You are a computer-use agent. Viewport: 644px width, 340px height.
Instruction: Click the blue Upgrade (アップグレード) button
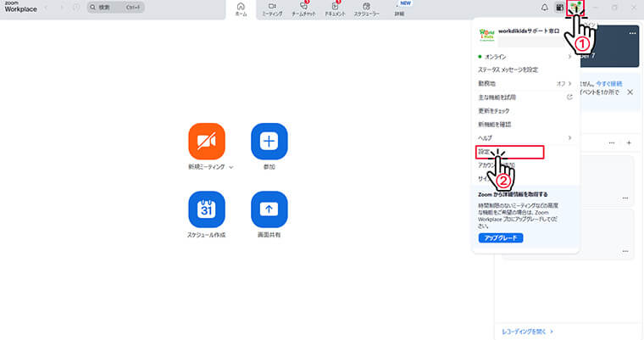[x=501, y=238]
